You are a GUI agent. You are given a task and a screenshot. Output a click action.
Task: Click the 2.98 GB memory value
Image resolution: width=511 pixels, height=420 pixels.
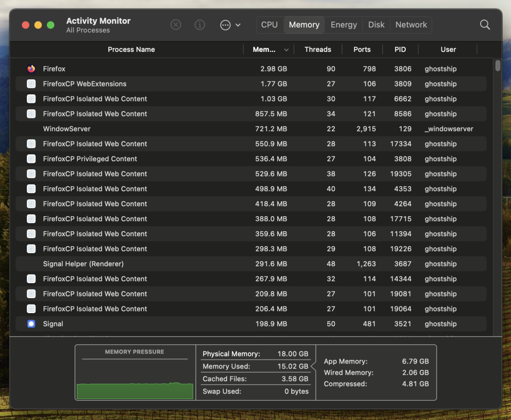pyautogui.click(x=274, y=69)
